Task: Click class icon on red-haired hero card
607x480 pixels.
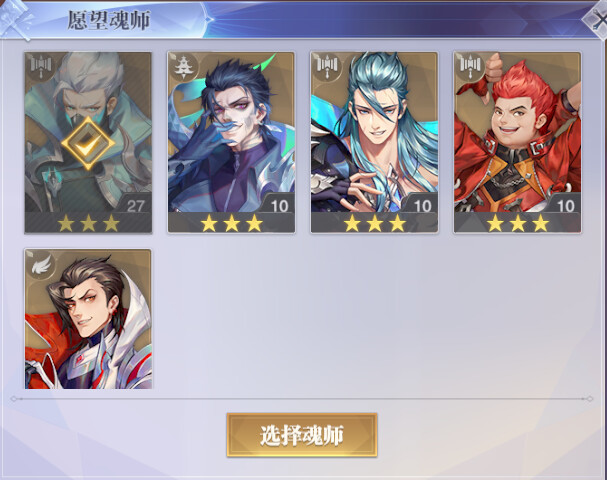Action: tap(470, 65)
